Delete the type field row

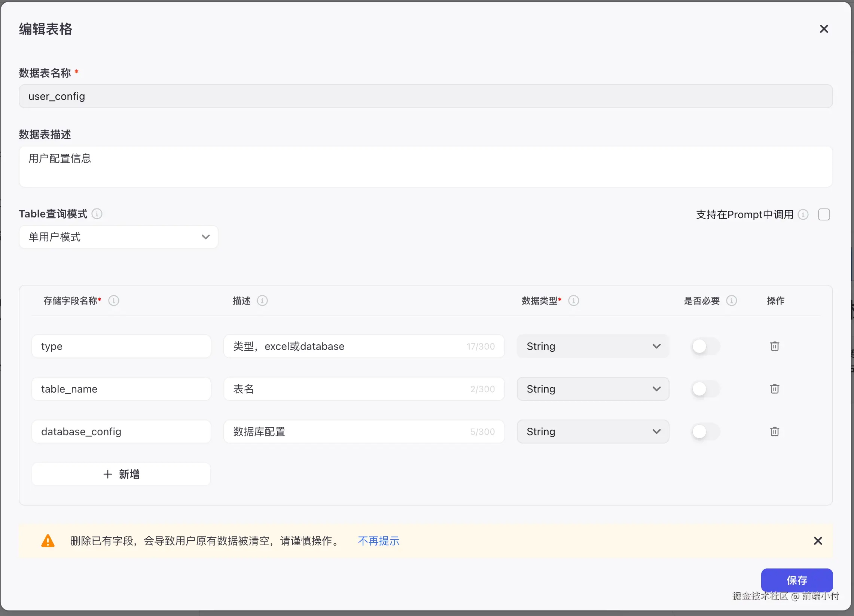click(774, 346)
